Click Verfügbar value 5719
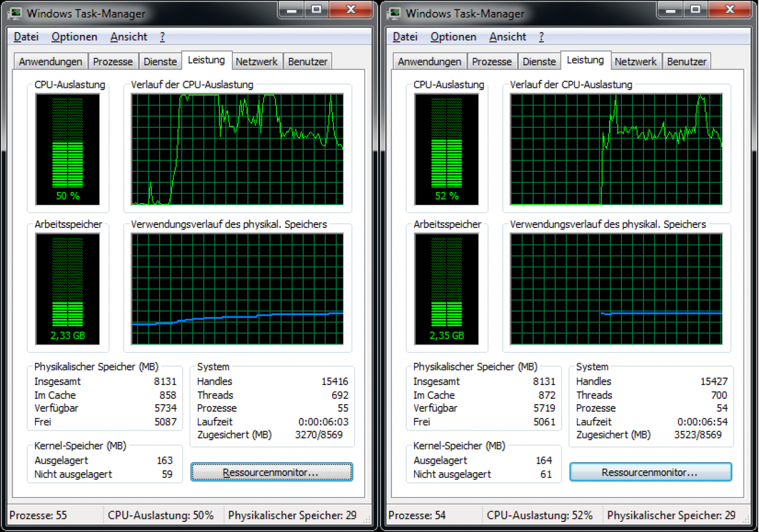Image resolution: width=759 pixels, height=532 pixels. [544, 408]
